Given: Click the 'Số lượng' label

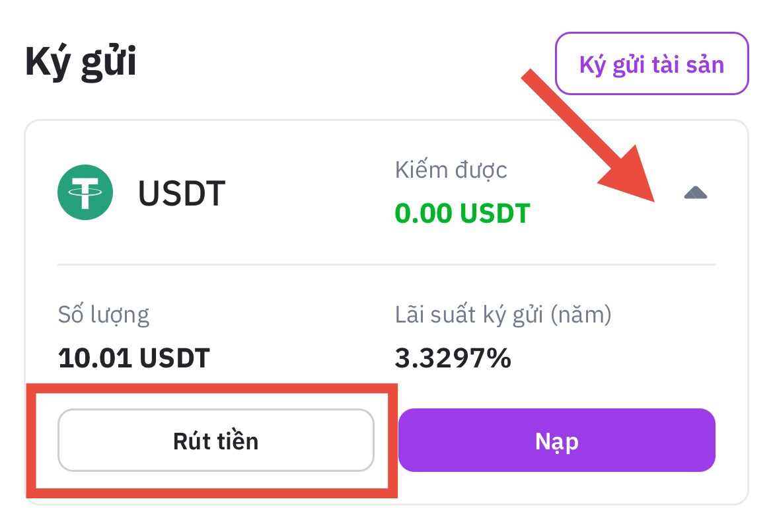Looking at the screenshot, I should (x=104, y=315).
